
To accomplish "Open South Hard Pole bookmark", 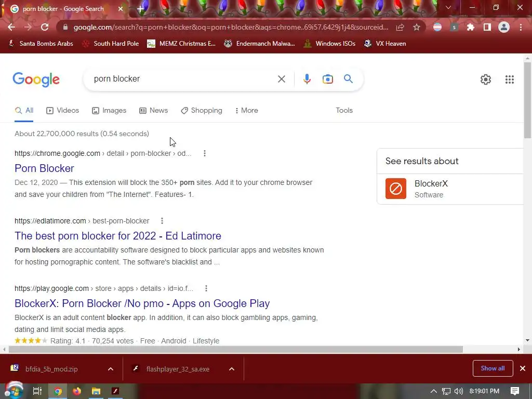I will 111,44.
